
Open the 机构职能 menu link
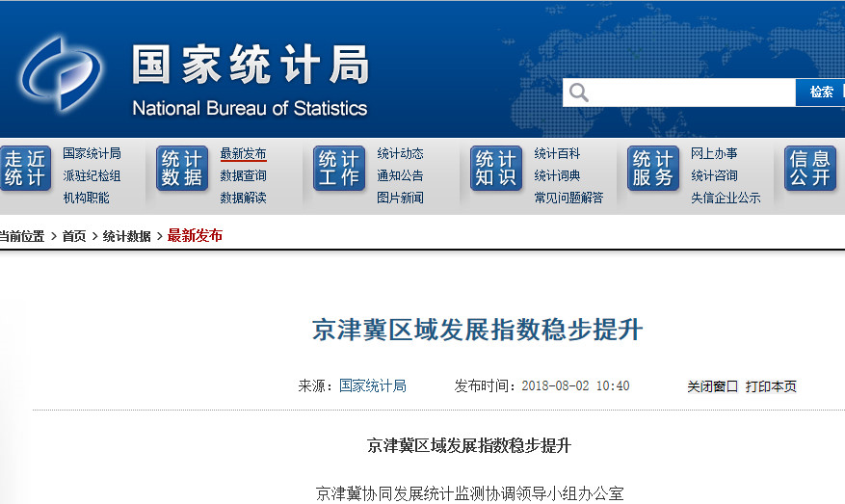point(86,198)
